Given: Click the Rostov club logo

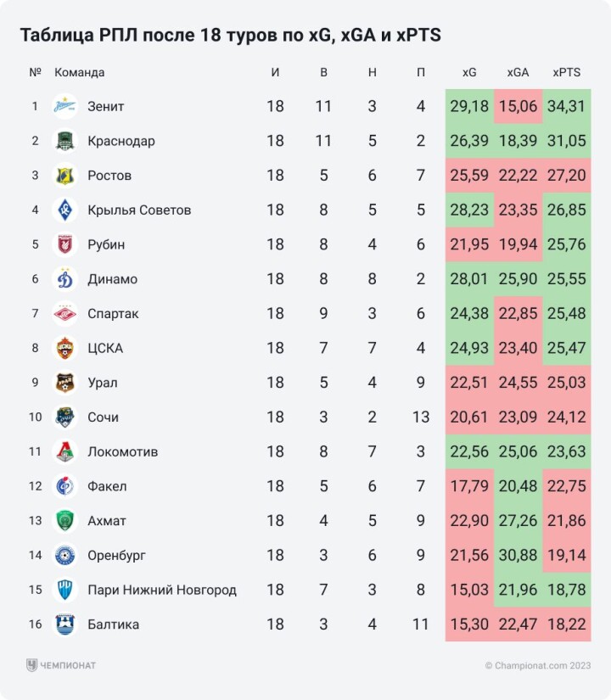Looking at the screenshot, I should click(65, 176).
